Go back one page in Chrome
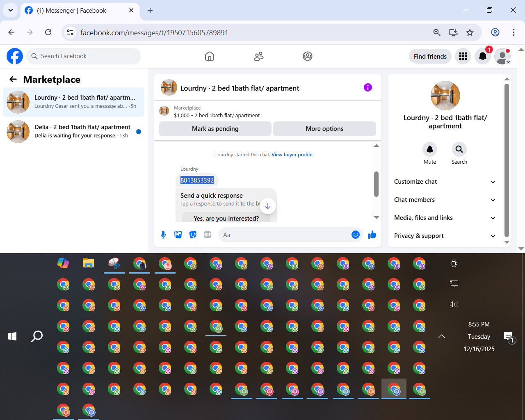Screen dimensions: 525x420 11,32
